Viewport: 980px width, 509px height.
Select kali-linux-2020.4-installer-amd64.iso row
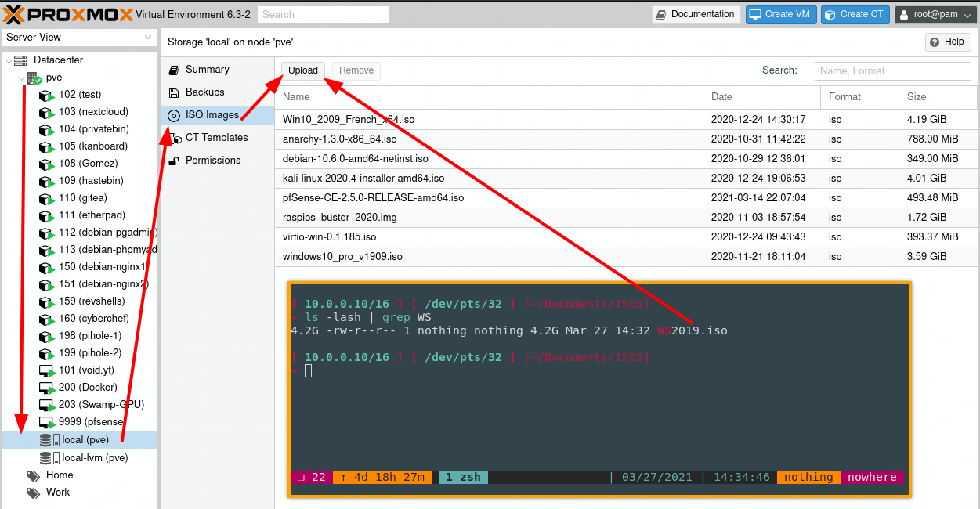627,179
